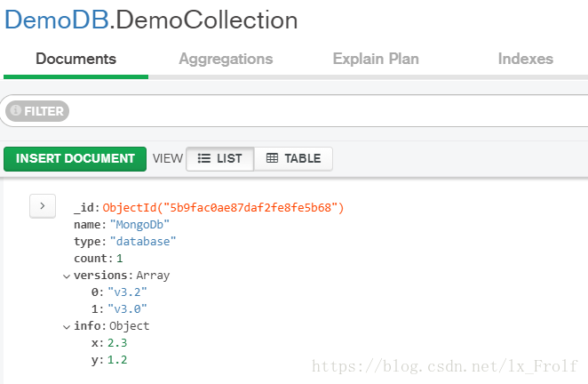Click the FILTER label badge
The width and height of the screenshot is (588, 384).
pos(37,111)
